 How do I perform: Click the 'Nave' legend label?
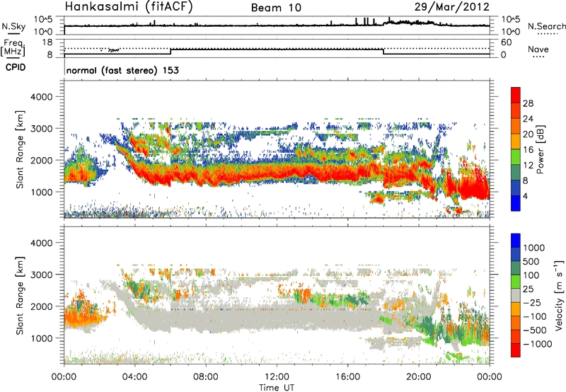538,49
